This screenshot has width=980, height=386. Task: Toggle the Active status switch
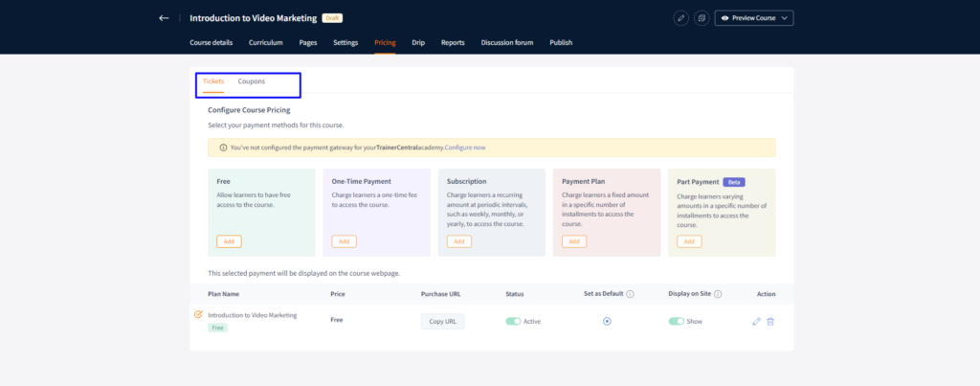point(513,321)
